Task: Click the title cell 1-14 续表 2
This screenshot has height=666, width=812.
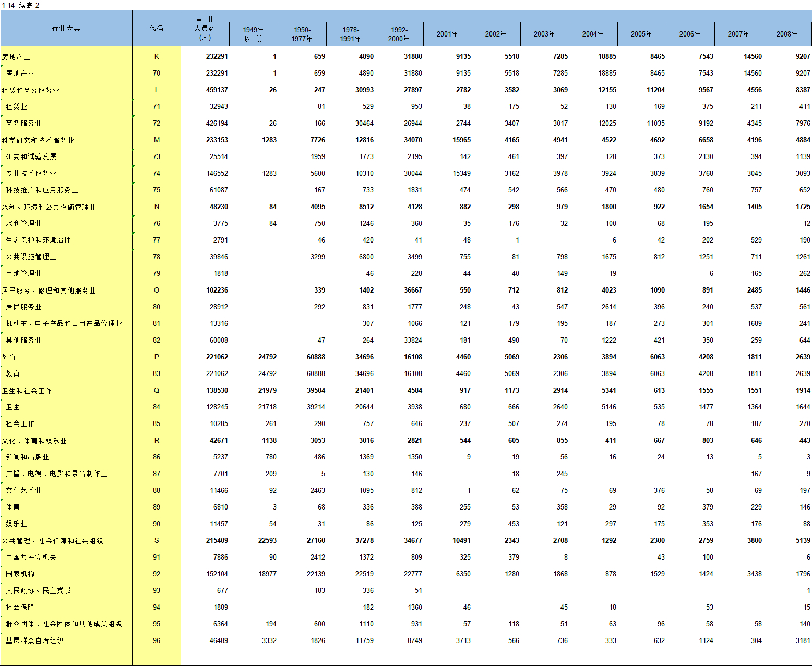Action: [21, 5]
